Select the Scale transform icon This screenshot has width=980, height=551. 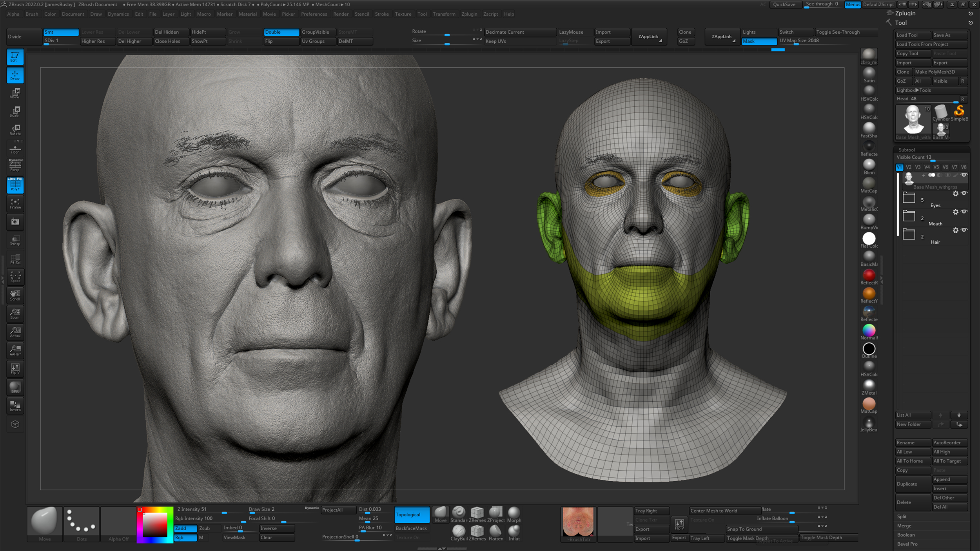pyautogui.click(x=15, y=111)
